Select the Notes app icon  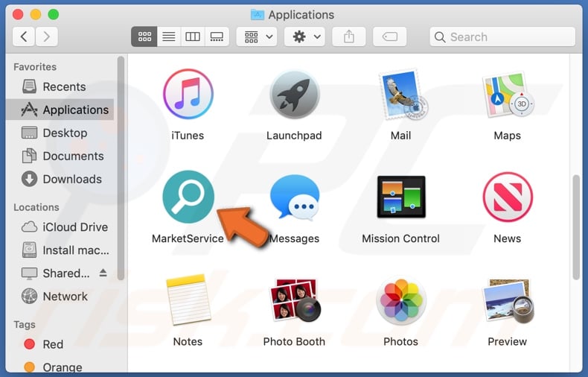point(188,300)
